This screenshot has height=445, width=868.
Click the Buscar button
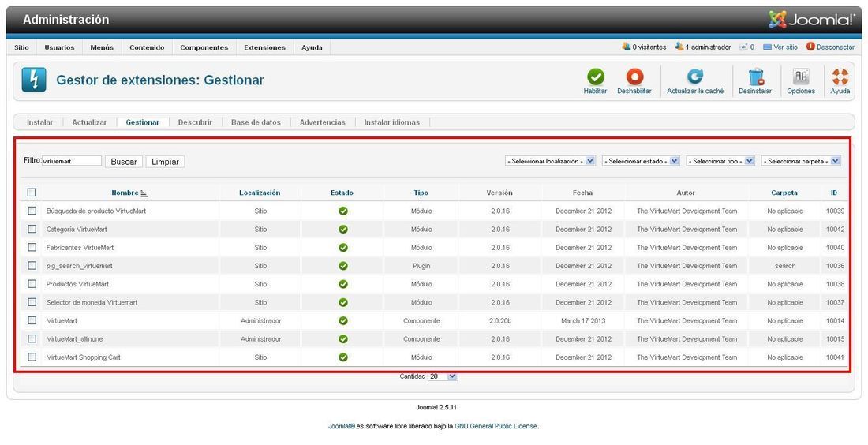pyautogui.click(x=124, y=162)
